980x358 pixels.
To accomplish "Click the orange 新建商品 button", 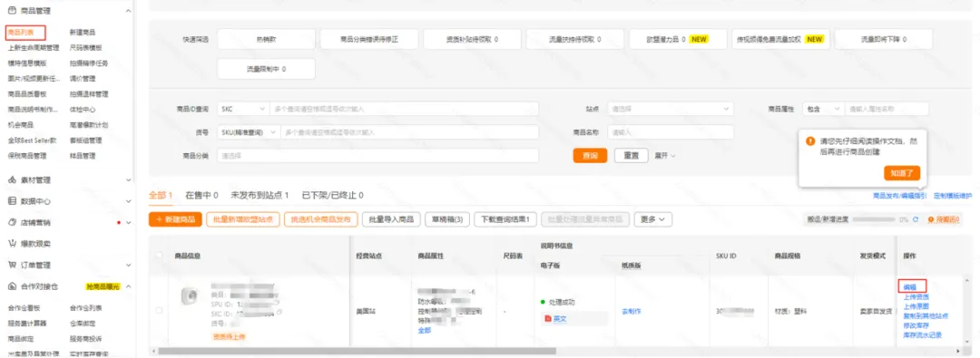I will point(176,219).
